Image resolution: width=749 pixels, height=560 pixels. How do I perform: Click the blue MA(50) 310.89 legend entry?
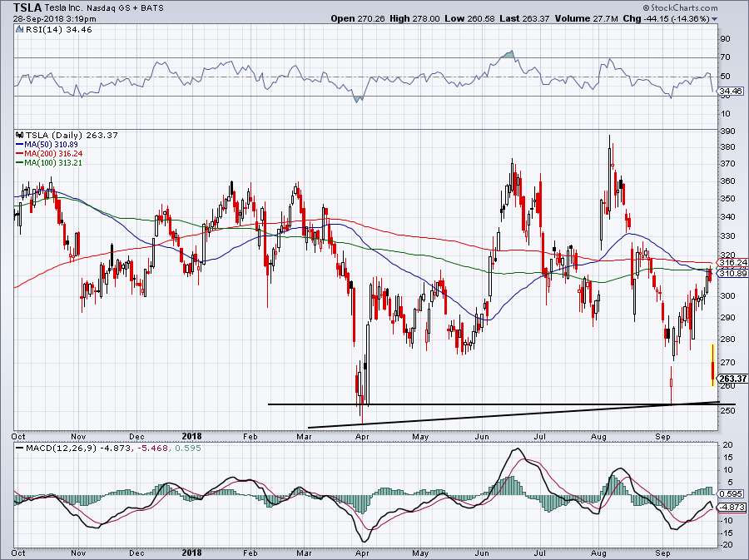[x=47, y=144]
